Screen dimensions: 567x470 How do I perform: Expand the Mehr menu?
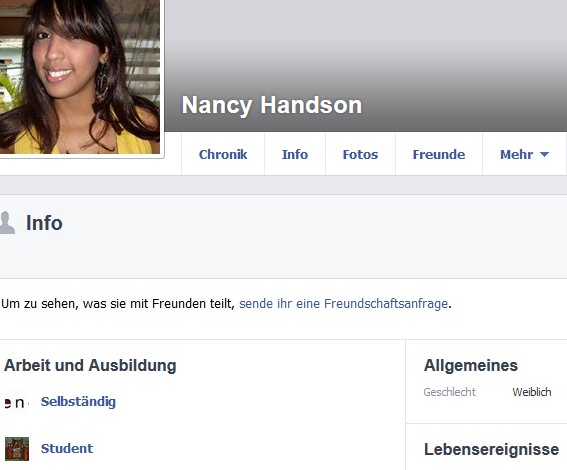tap(524, 154)
